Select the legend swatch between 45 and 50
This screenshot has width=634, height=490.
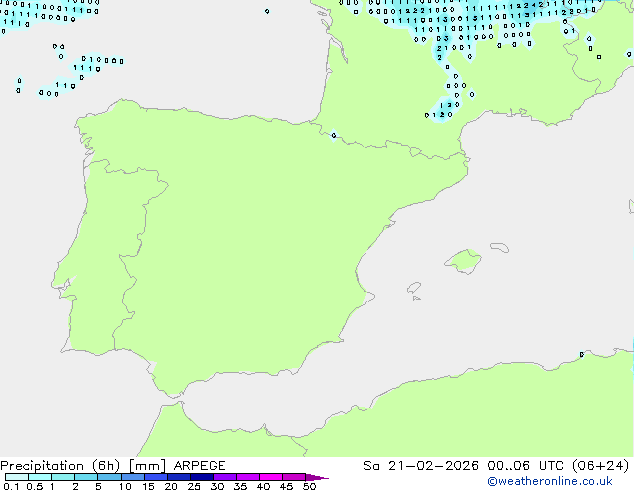click(294, 477)
